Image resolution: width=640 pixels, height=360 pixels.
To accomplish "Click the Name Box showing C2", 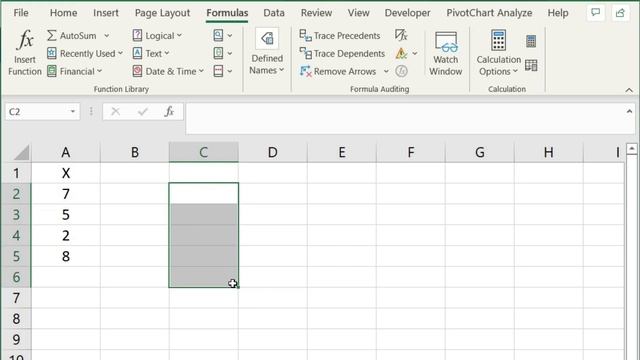I will (37, 112).
